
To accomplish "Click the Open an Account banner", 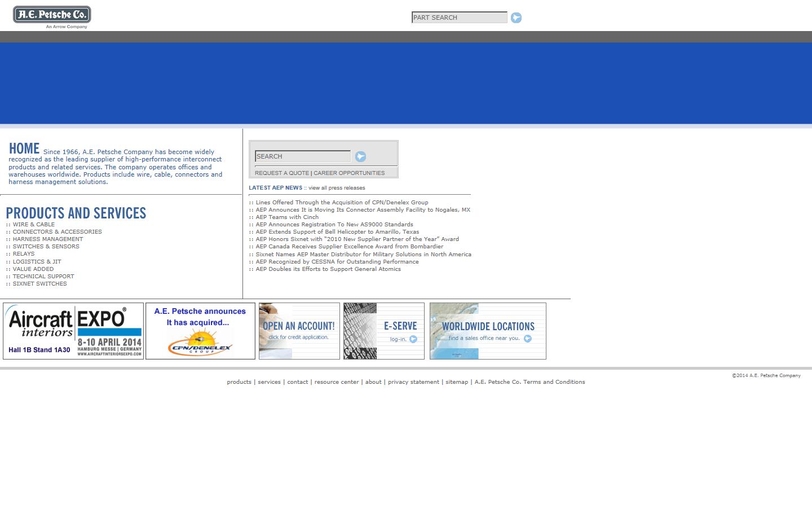I will pos(299,331).
